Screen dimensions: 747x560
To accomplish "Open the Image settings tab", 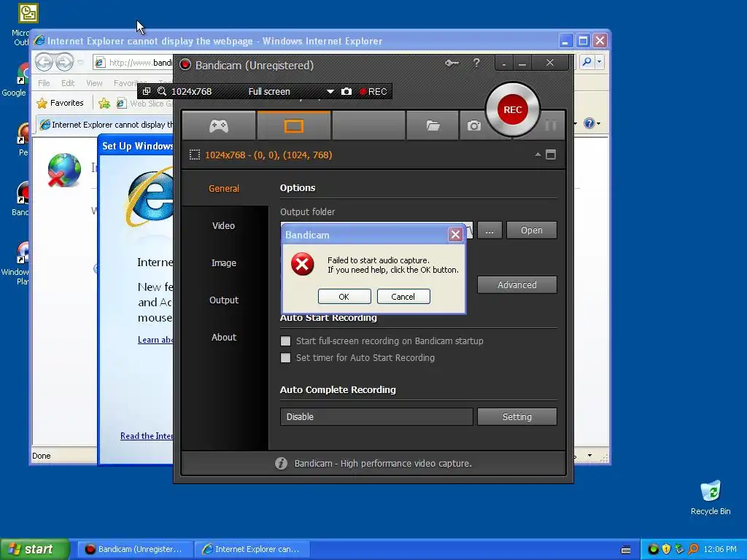I will (x=224, y=262).
